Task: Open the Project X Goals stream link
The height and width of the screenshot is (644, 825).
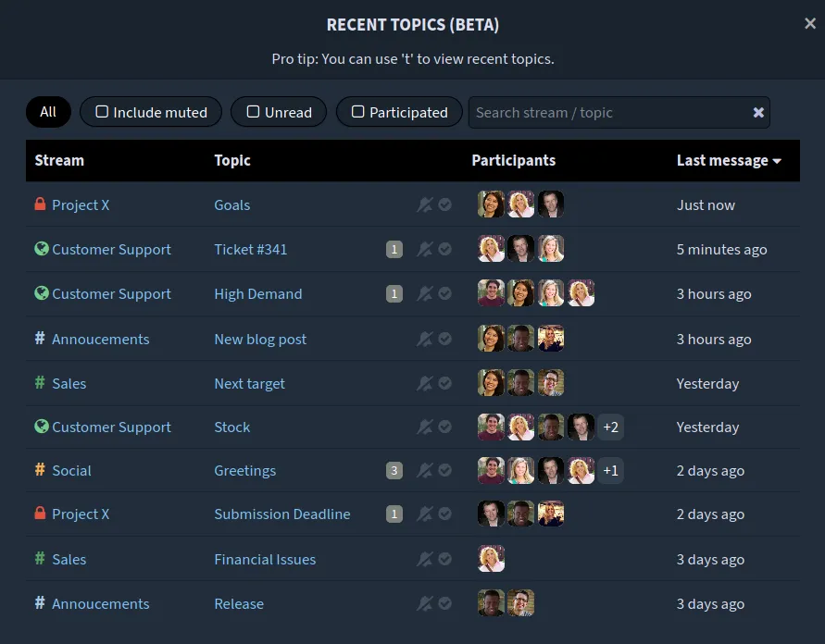Action: 81,204
